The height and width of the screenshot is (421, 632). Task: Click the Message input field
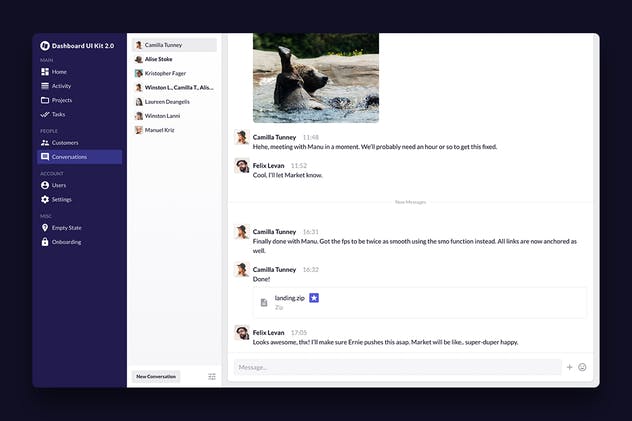[398, 367]
